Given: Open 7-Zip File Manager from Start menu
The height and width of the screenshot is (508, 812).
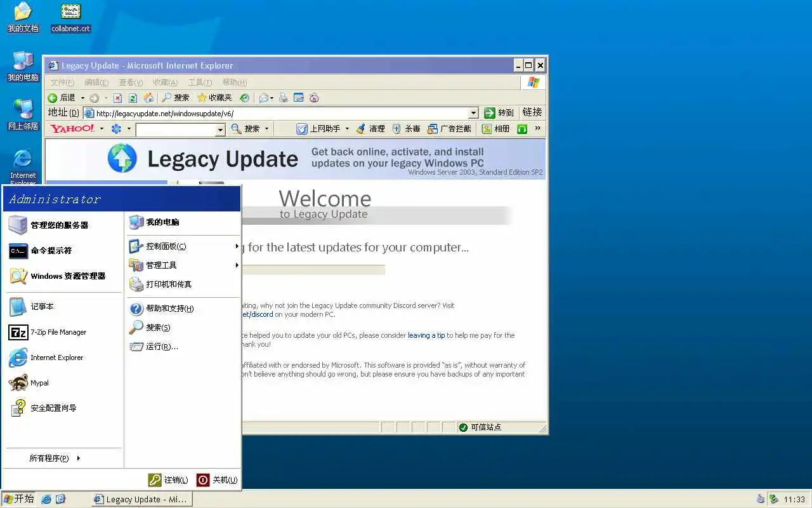Looking at the screenshot, I should [x=63, y=332].
